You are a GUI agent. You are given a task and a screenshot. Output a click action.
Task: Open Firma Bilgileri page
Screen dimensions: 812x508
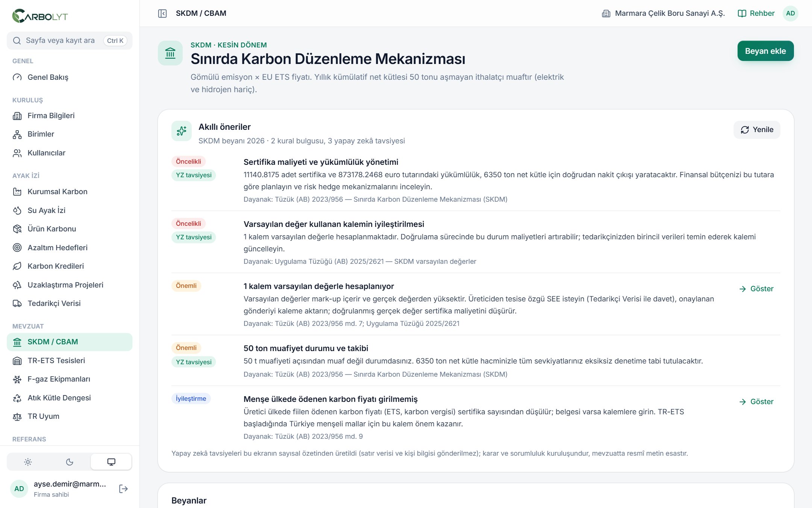click(x=70, y=116)
